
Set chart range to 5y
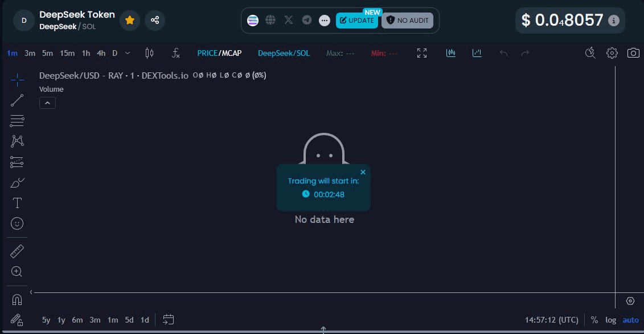pos(46,320)
